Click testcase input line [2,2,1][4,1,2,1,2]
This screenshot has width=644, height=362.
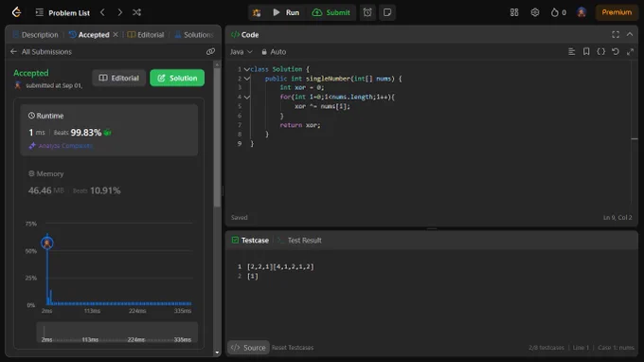pos(280,267)
